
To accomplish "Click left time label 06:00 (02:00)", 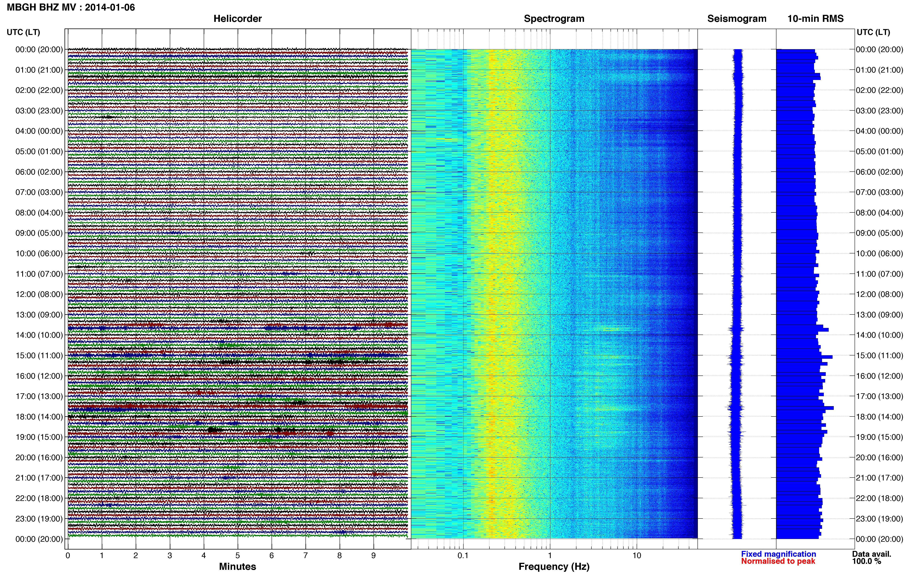I will coord(39,172).
